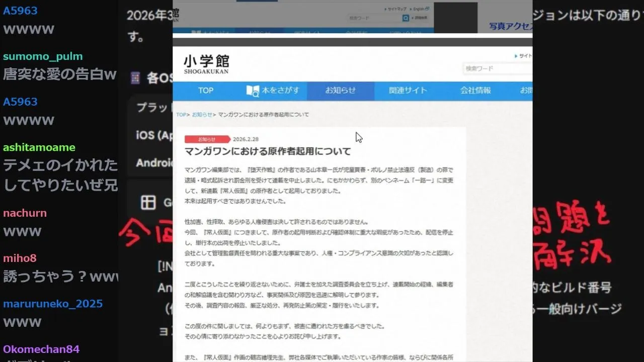
Task: Click chat username Okomechan84
Action: 41,349
